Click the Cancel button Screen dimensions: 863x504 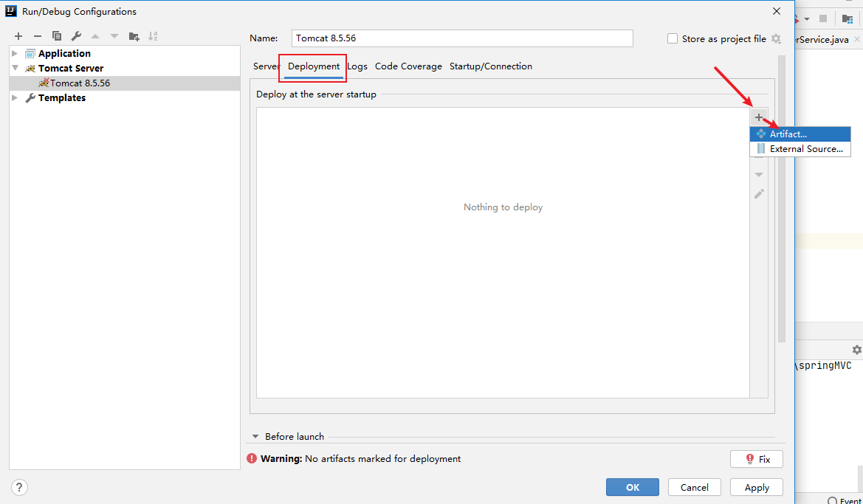695,487
